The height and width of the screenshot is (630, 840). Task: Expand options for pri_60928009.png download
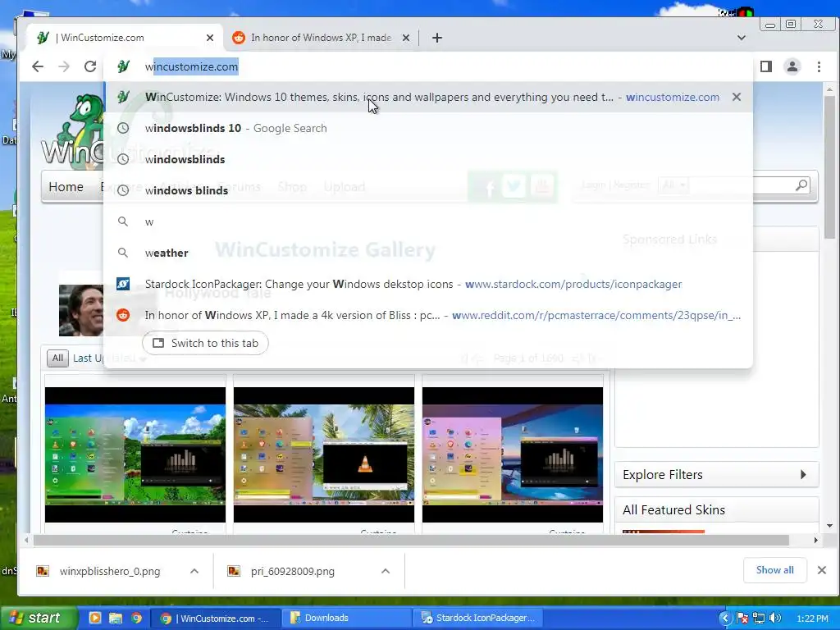(x=386, y=571)
